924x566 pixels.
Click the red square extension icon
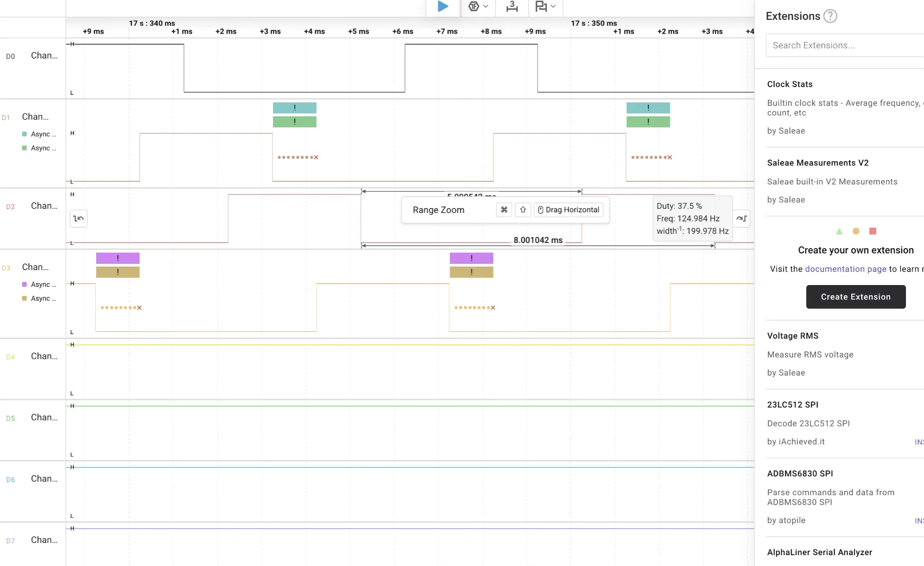coord(873,231)
